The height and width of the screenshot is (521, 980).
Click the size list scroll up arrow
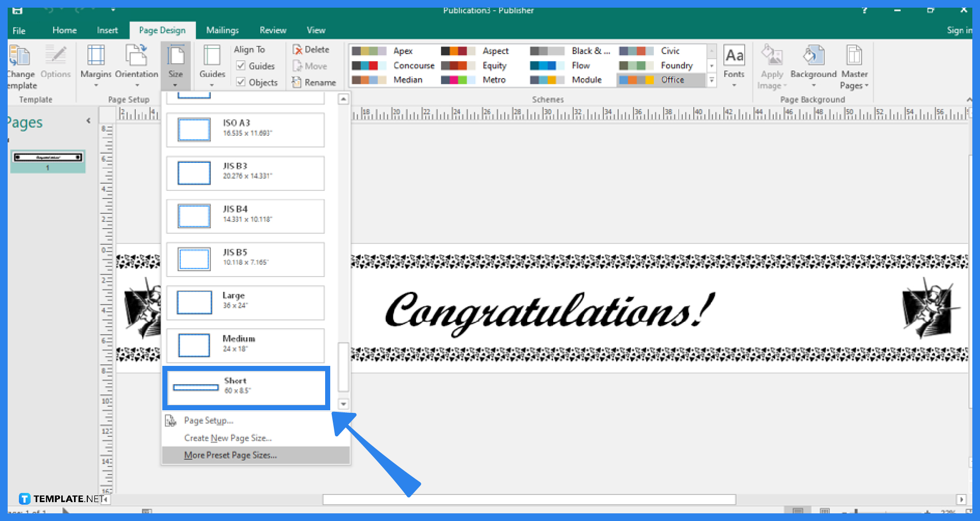point(344,99)
